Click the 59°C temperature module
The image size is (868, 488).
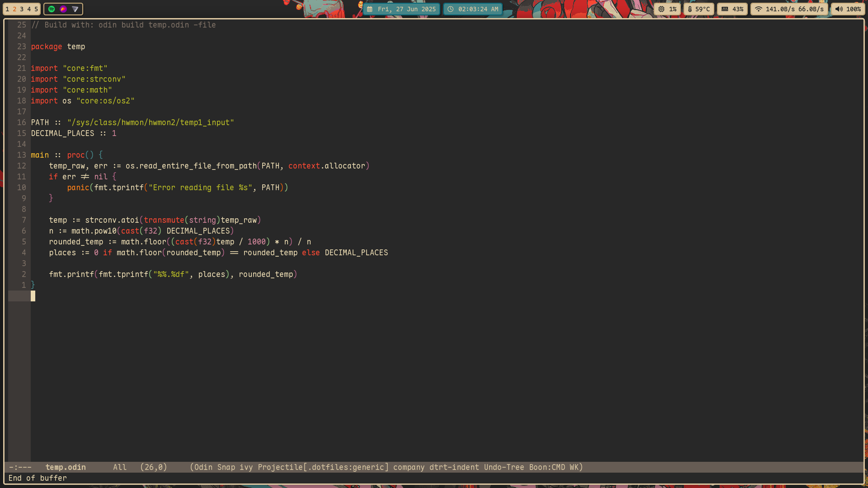tap(699, 9)
